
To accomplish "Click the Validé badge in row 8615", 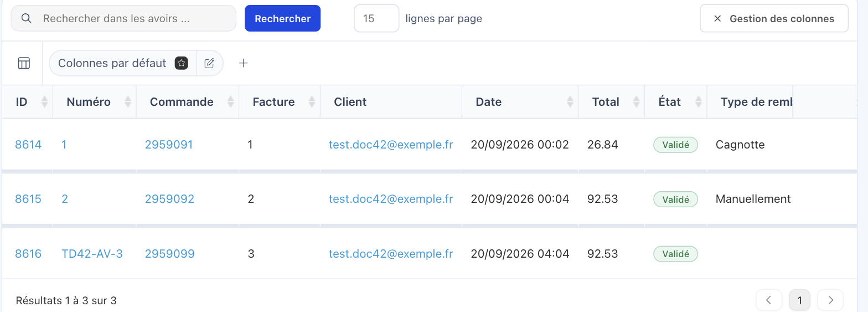I will pyautogui.click(x=675, y=199).
